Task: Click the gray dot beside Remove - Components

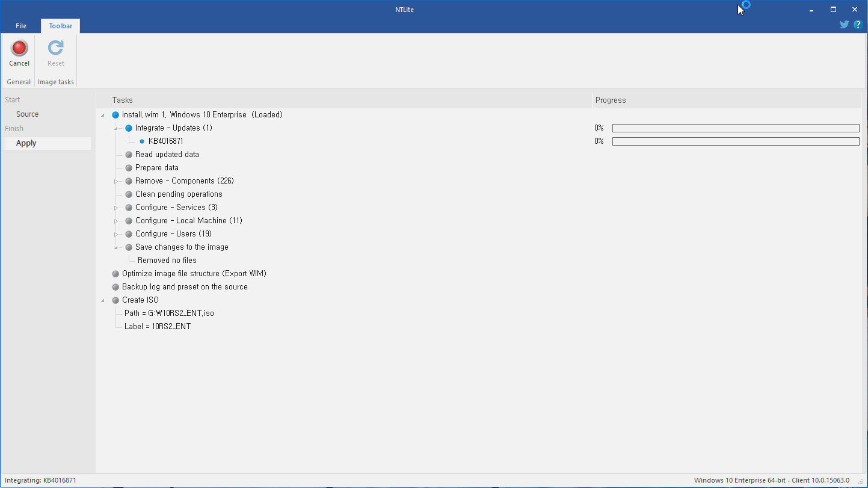Action: [129, 181]
